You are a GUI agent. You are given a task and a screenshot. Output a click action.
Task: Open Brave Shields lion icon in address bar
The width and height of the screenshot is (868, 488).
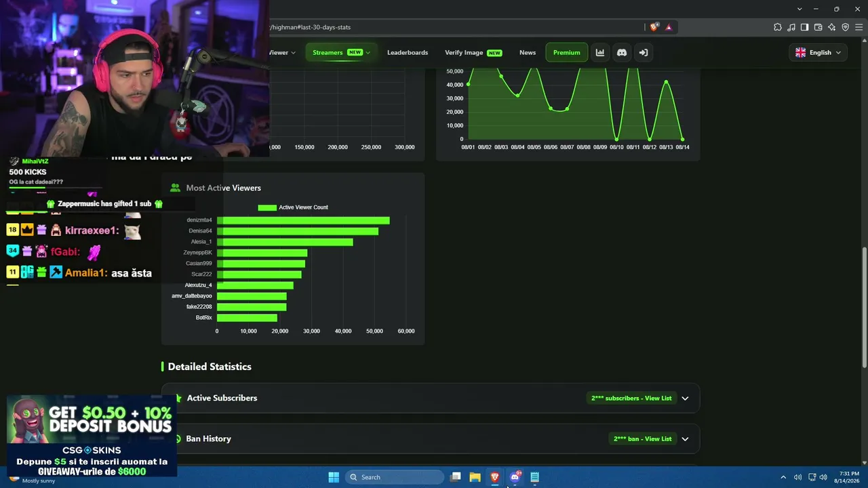coord(654,27)
